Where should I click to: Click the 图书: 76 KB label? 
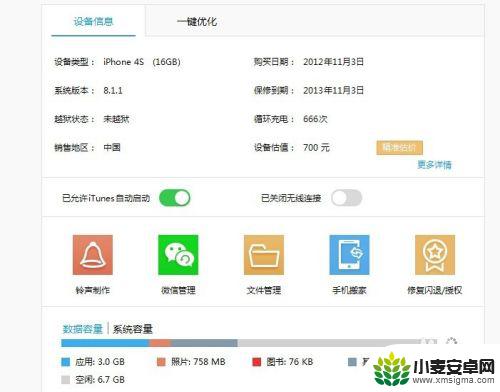tap(290, 362)
